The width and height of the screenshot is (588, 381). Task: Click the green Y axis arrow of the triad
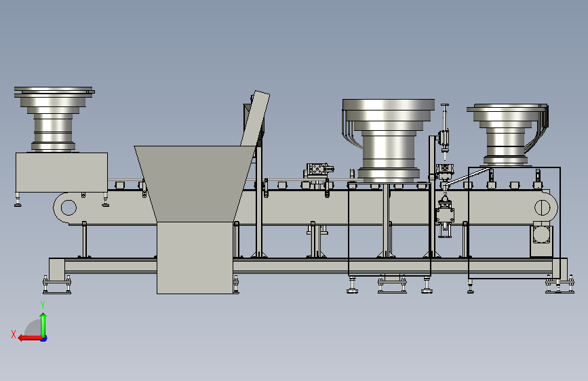click(x=43, y=325)
